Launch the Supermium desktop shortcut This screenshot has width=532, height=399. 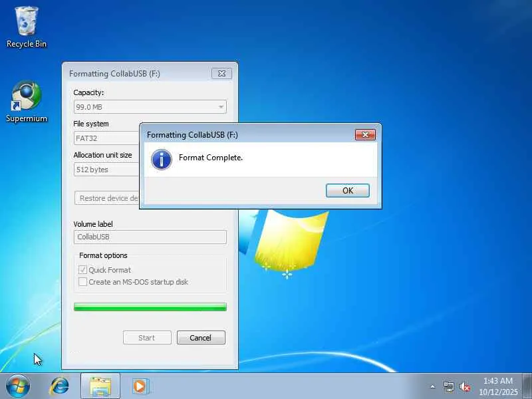click(26, 102)
